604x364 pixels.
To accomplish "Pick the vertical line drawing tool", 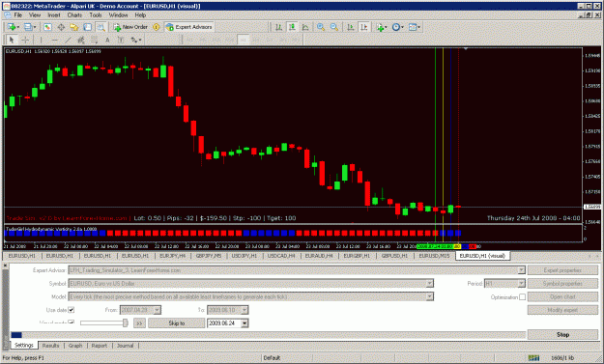I will [41, 40].
